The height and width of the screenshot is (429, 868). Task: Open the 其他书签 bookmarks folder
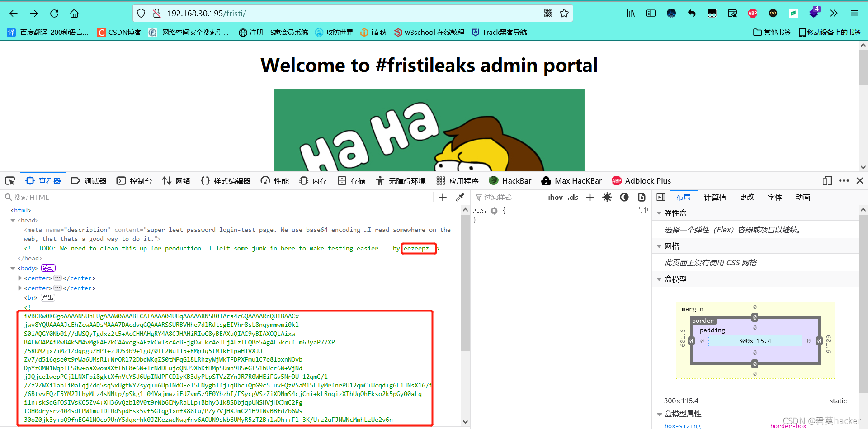(x=772, y=33)
